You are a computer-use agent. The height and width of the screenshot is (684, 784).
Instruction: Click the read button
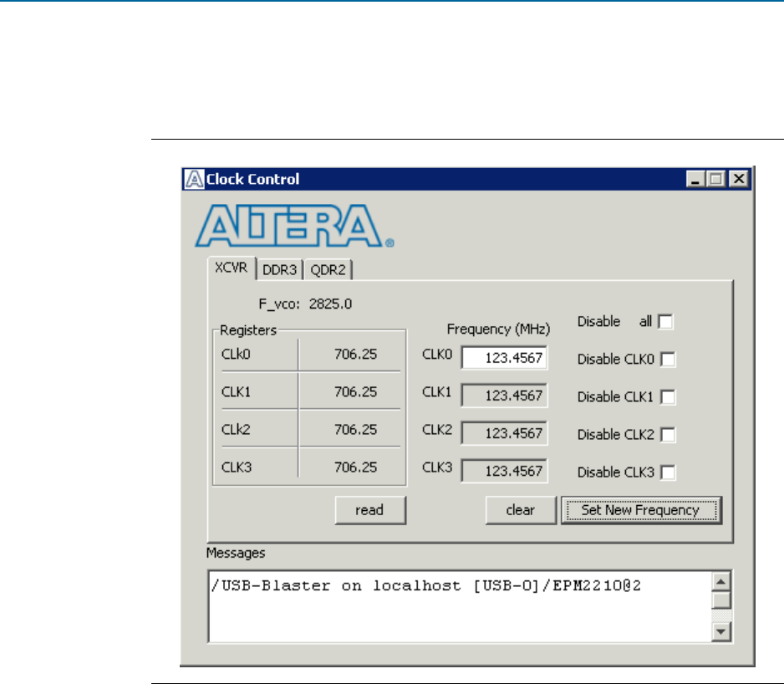click(371, 510)
